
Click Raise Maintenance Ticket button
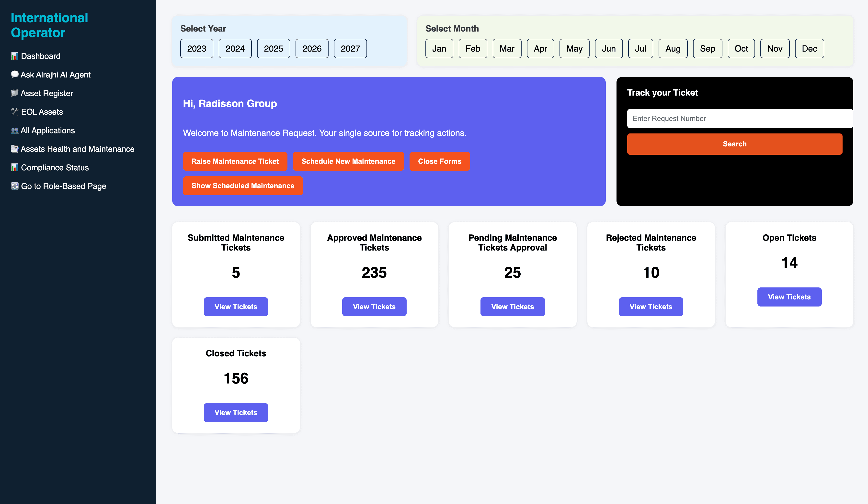(x=235, y=161)
